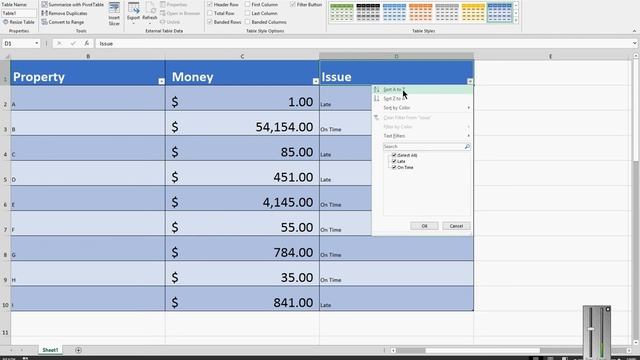Click the formula bar cancel X icon
The width and height of the screenshot is (640, 360).
pos(59,43)
